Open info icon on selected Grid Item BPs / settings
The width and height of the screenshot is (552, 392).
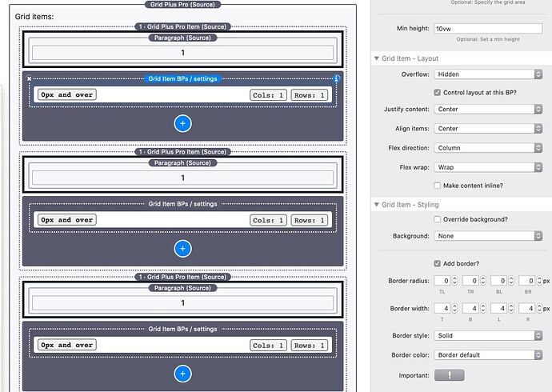336,78
